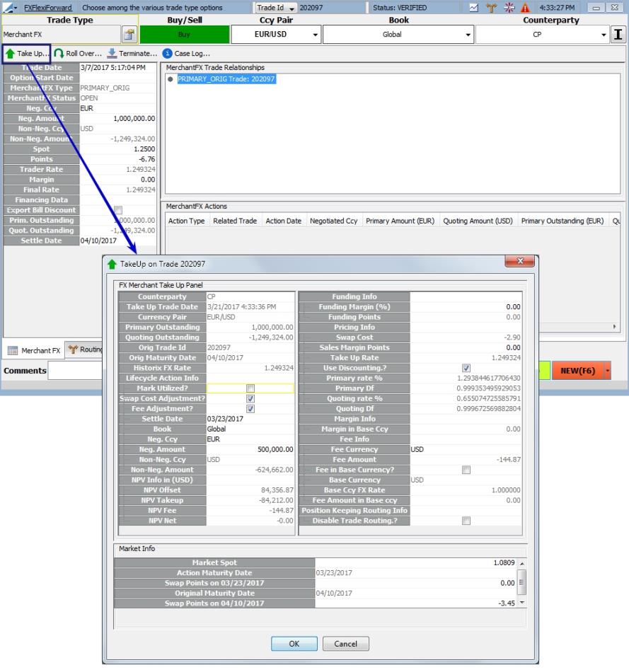629x672 pixels.
Task: Click the Primary Amount (EUR) column header
Action: 400,221
